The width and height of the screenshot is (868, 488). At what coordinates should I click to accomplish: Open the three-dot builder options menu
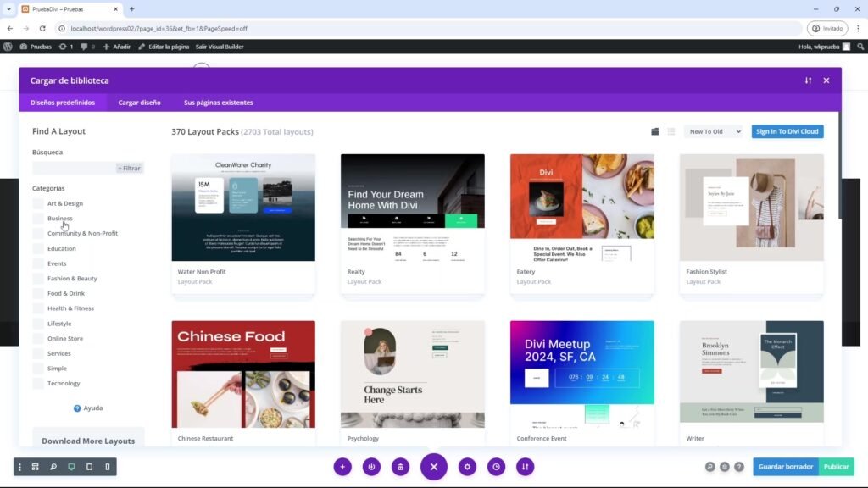point(20,467)
